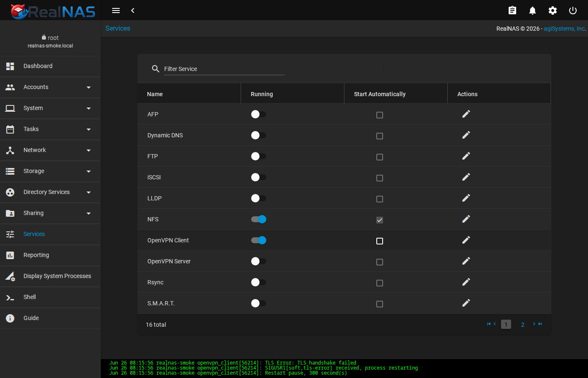Expand Storage menu arrow
Screen dimensions: 588x378
coord(89,171)
